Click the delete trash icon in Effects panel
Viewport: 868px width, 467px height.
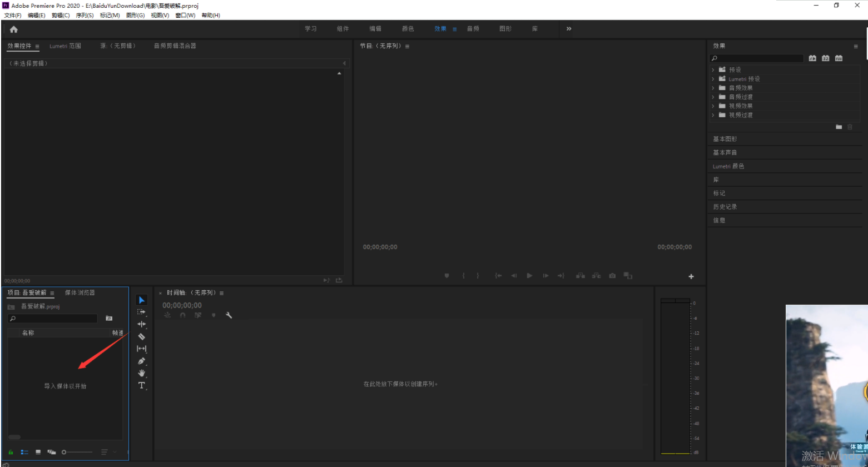point(850,127)
